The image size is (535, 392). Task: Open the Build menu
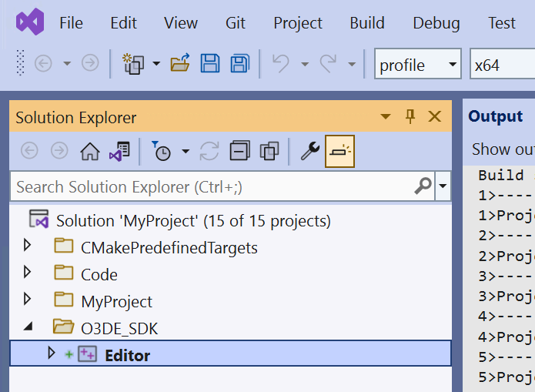coord(366,23)
